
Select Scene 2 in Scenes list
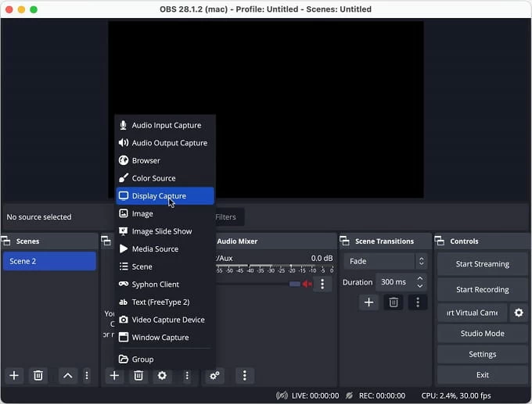pyautogui.click(x=49, y=261)
